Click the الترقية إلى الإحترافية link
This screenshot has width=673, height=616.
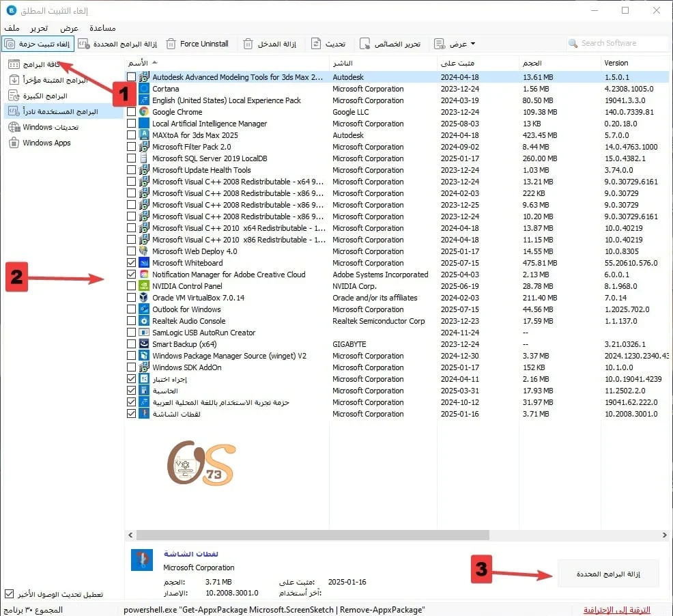coord(617,610)
